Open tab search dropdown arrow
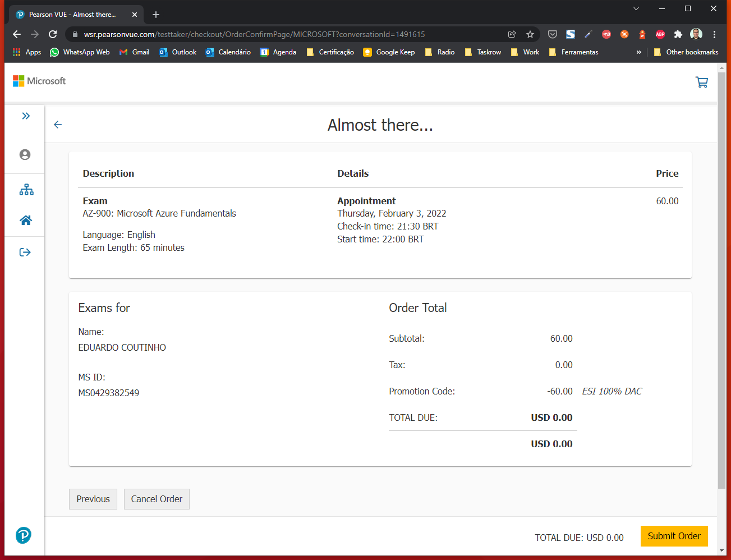The width and height of the screenshot is (731, 560). (x=636, y=8)
